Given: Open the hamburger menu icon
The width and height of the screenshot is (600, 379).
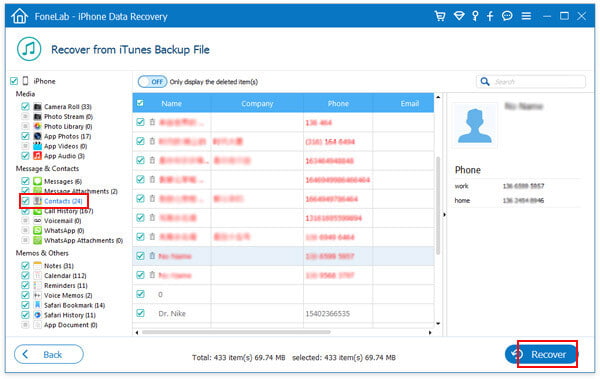Looking at the screenshot, I should 526,16.
